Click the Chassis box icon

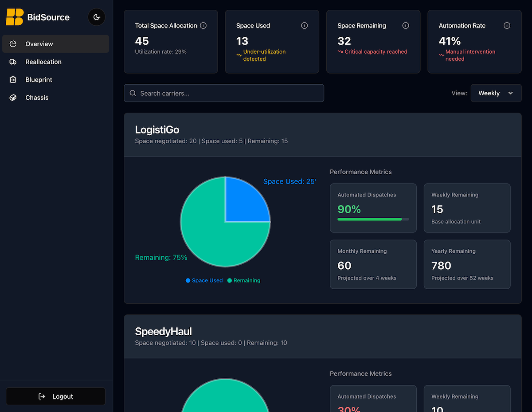tap(13, 98)
